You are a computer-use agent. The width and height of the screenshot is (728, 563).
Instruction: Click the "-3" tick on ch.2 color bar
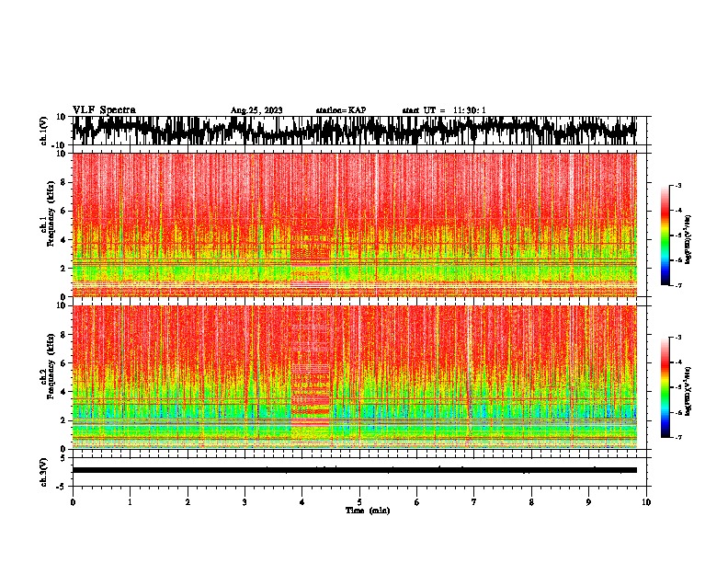(x=678, y=338)
